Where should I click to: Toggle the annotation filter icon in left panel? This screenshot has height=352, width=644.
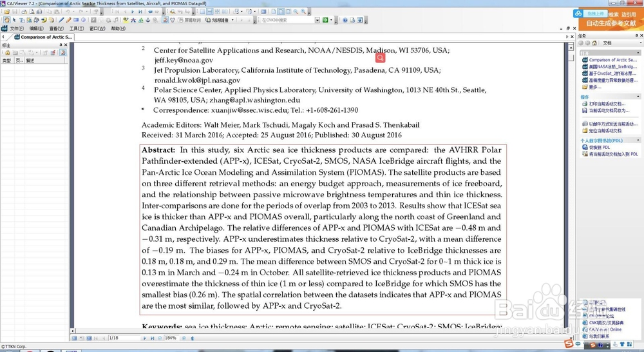pos(63,53)
